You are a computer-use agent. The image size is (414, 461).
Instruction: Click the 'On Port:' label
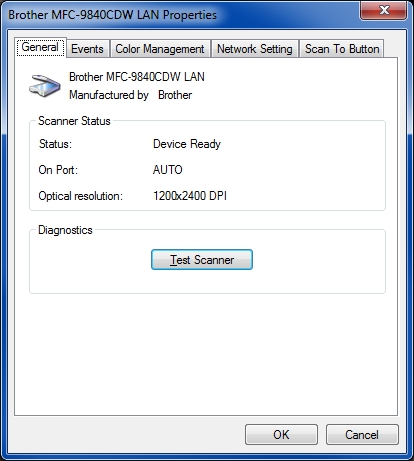click(58, 170)
